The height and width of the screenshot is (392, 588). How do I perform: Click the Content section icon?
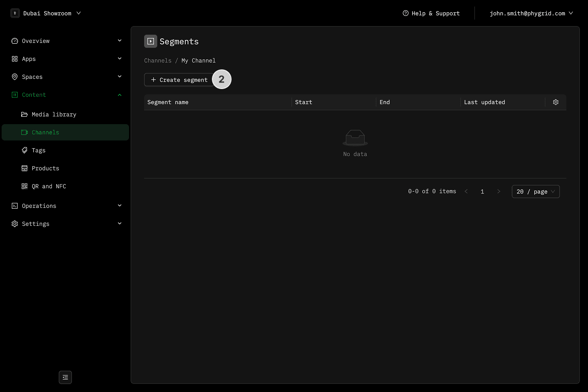pos(15,95)
